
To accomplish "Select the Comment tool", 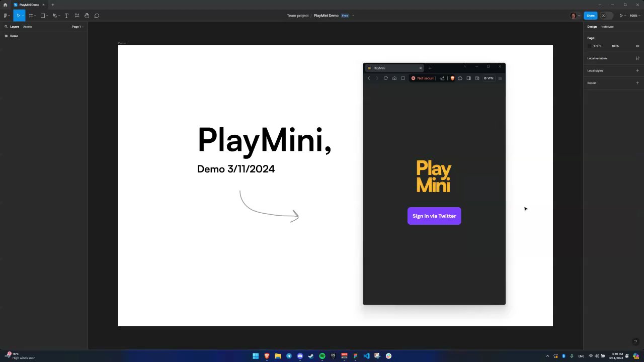I will point(97,16).
